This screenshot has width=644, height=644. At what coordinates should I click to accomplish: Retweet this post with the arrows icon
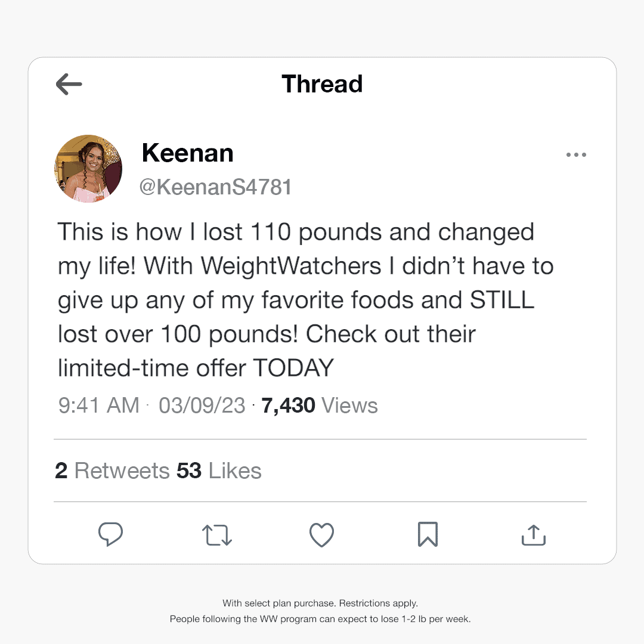pos(217,535)
